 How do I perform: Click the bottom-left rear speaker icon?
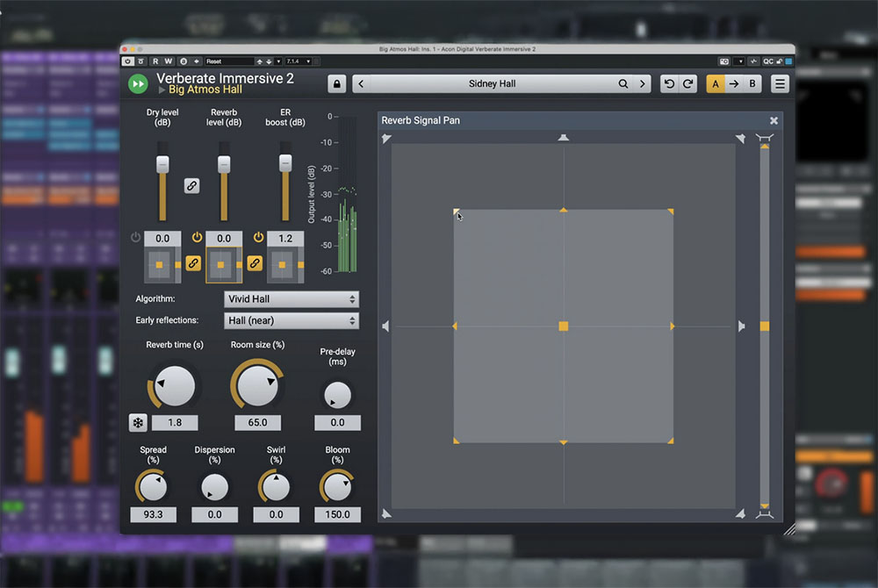tap(386, 513)
